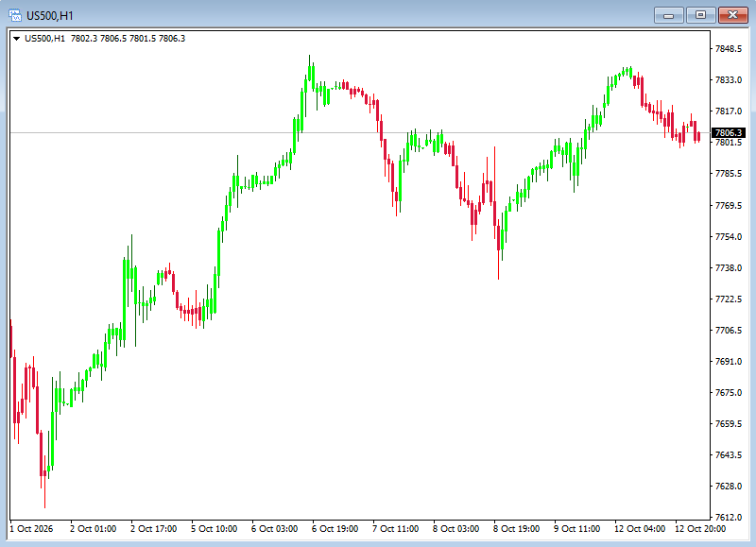The height and width of the screenshot is (547, 756).
Task: Click the 2 Oct 01:00 time axis label
Action: pyautogui.click(x=93, y=529)
